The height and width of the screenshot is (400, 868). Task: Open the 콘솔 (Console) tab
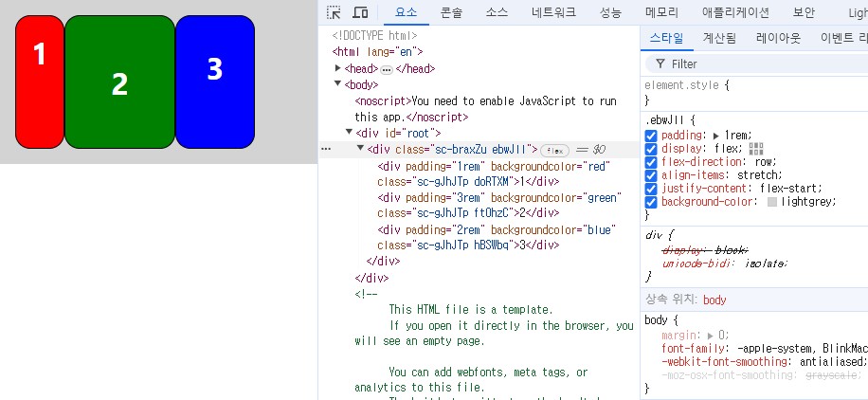(452, 12)
